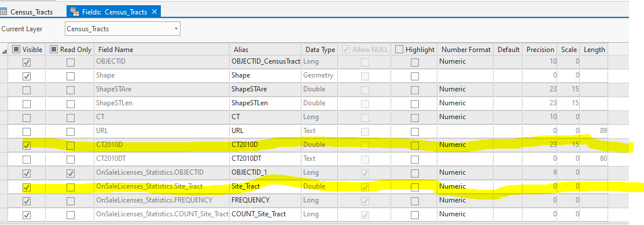Viewport: 644px width, 225px height.
Task: Click the Number Format column header
Action: coord(466,49)
